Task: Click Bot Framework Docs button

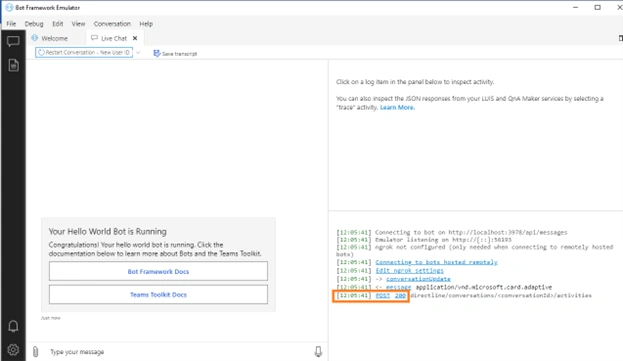Action: pos(158,271)
